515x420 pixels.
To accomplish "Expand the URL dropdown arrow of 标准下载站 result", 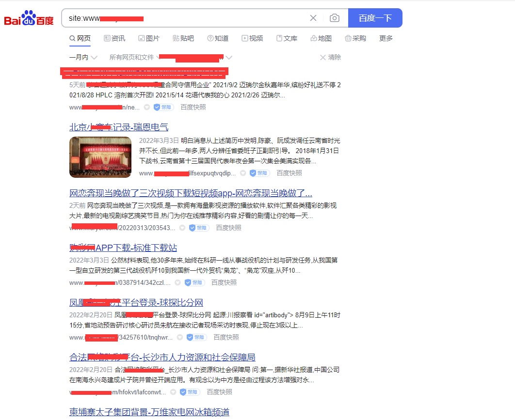I will [x=177, y=282].
